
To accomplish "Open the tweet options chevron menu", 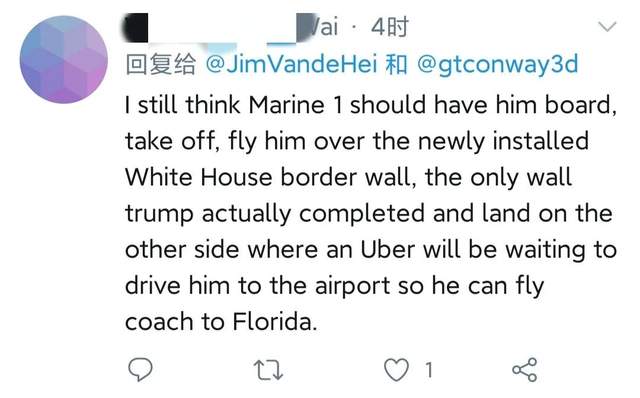I will coord(607,27).
